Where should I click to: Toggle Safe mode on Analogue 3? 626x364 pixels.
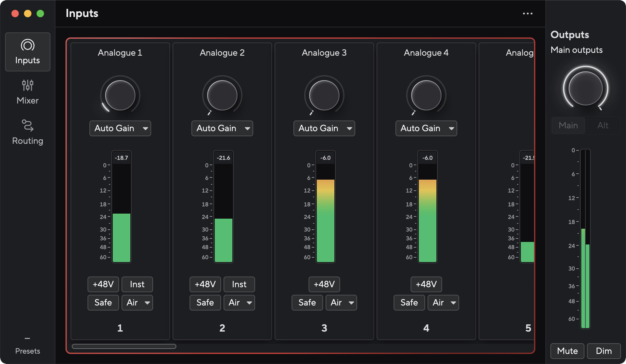point(307,303)
